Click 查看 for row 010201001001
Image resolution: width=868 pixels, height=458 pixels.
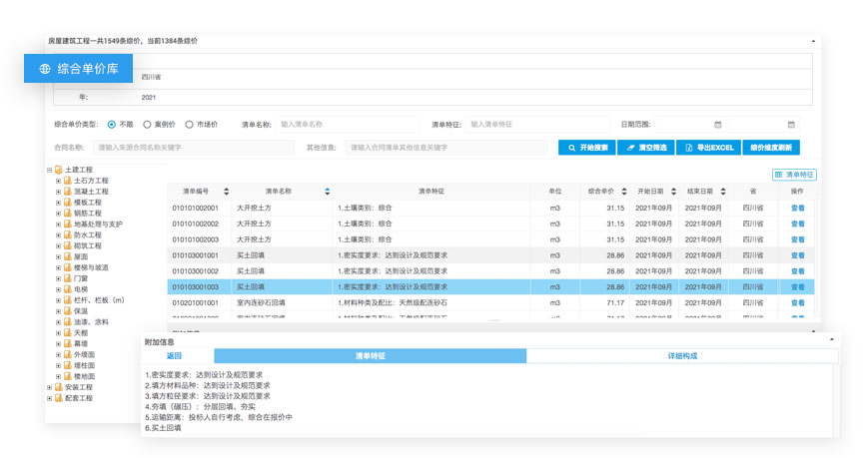pyautogui.click(x=798, y=303)
